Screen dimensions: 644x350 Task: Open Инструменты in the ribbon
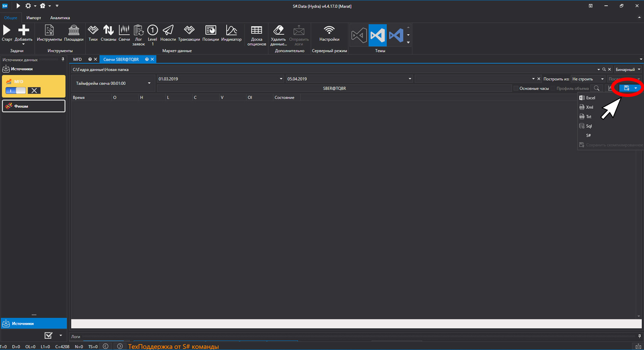[49, 33]
